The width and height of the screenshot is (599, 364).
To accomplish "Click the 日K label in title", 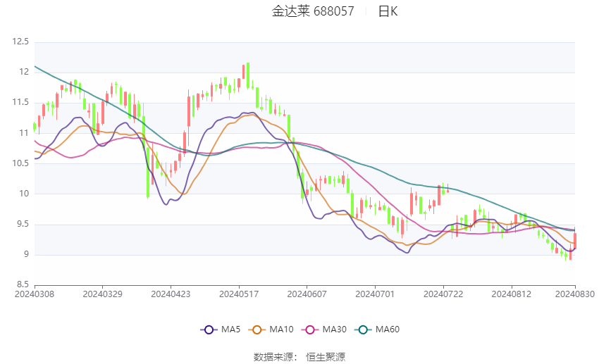I will [x=388, y=11].
